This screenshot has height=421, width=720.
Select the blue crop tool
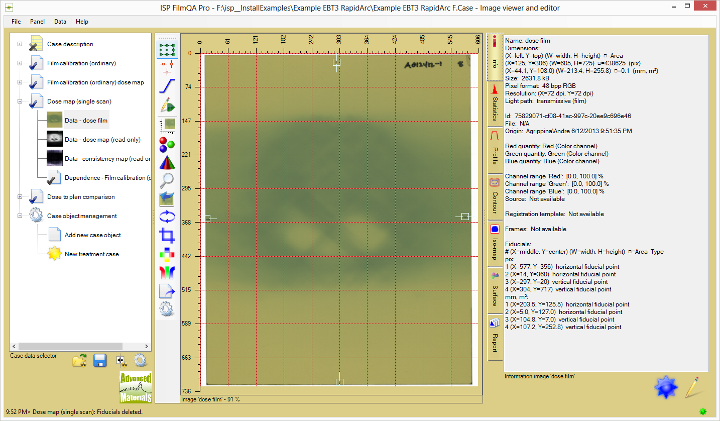[x=167, y=236]
